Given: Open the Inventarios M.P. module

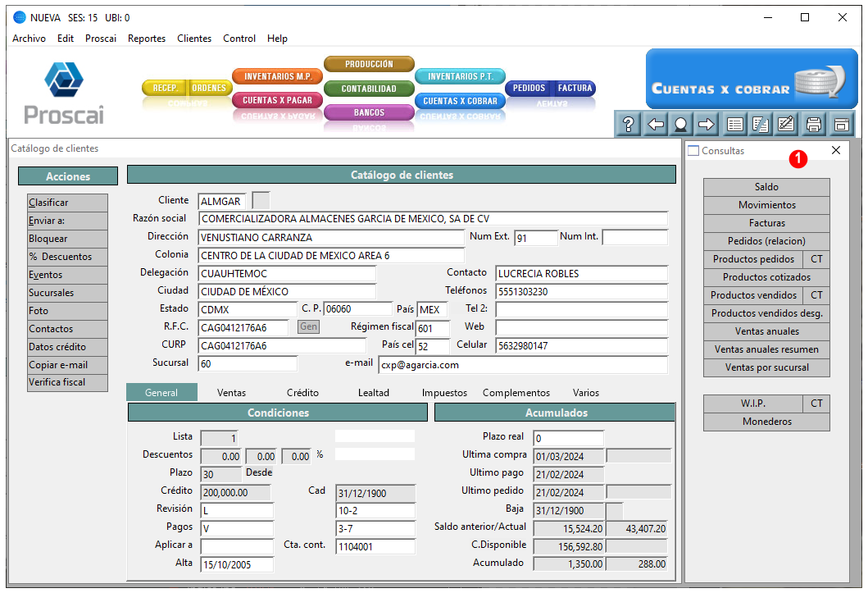Looking at the screenshot, I should point(278,76).
